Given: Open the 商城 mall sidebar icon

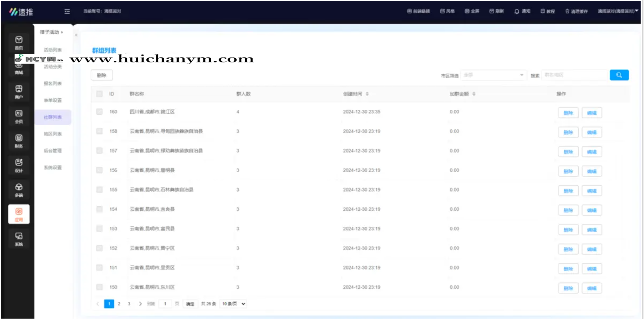Looking at the screenshot, I should point(19,68).
